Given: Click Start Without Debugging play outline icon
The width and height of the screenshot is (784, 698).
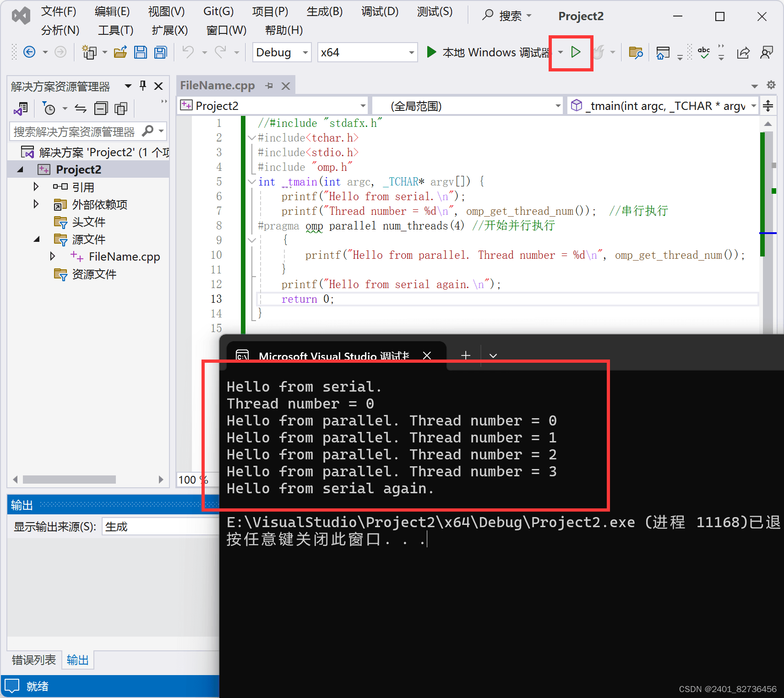Looking at the screenshot, I should point(576,52).
